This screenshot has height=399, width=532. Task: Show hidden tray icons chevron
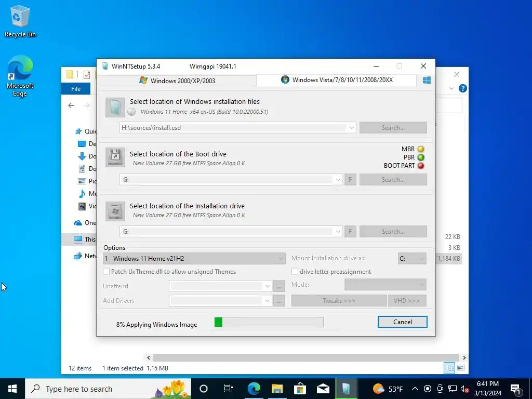(415, 389)
